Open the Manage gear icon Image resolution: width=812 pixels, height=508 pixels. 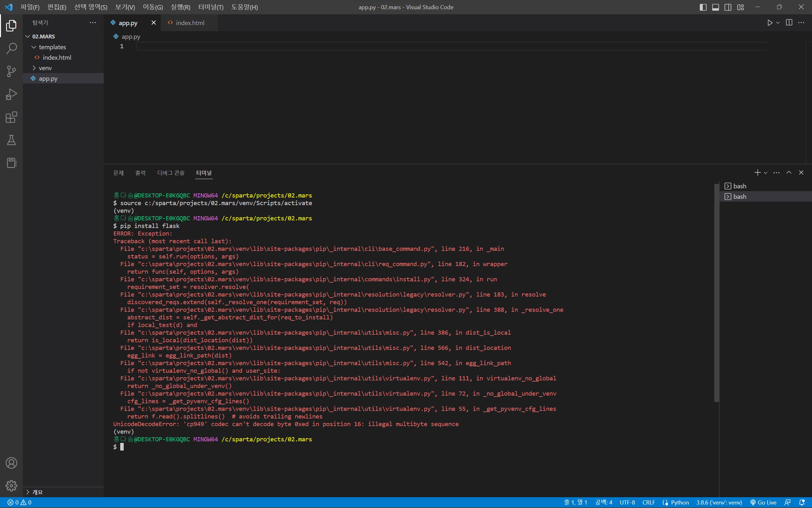click(x=11, y=486)
